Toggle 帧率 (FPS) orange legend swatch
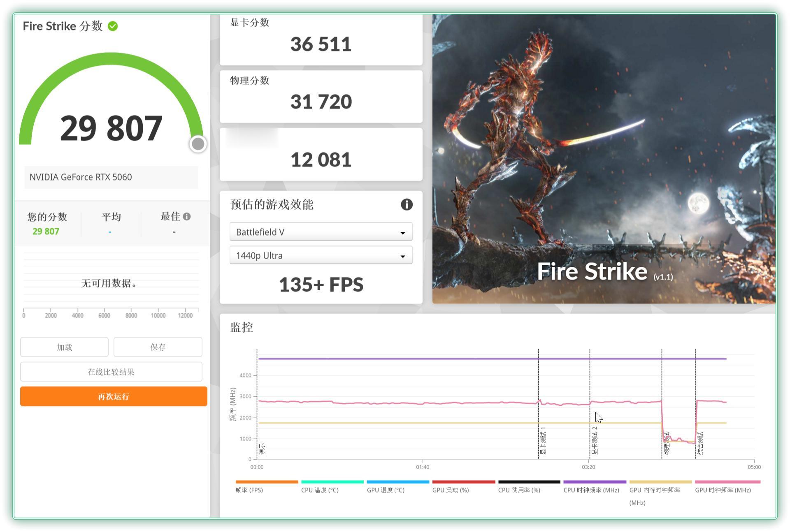Image resolution: width=790 pixels, height=532 pixels. 266,482
